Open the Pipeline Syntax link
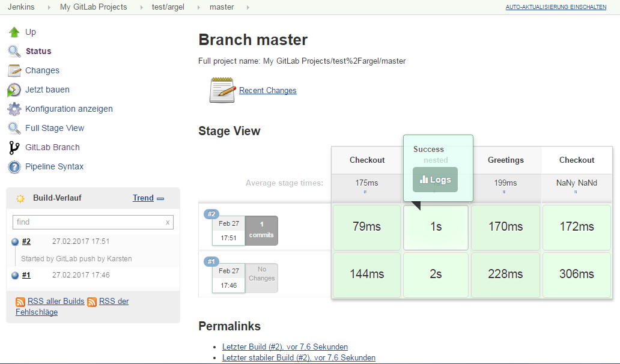 (54, 166)
